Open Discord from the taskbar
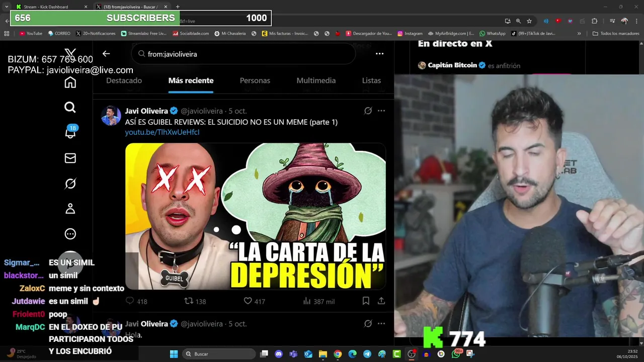The width and height of the screenshot is (644, 362). (279, 354)
